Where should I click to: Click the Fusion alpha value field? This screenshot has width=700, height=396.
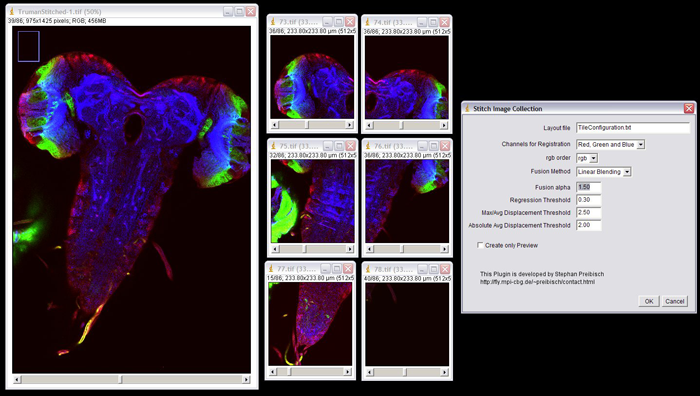point(588,187)
